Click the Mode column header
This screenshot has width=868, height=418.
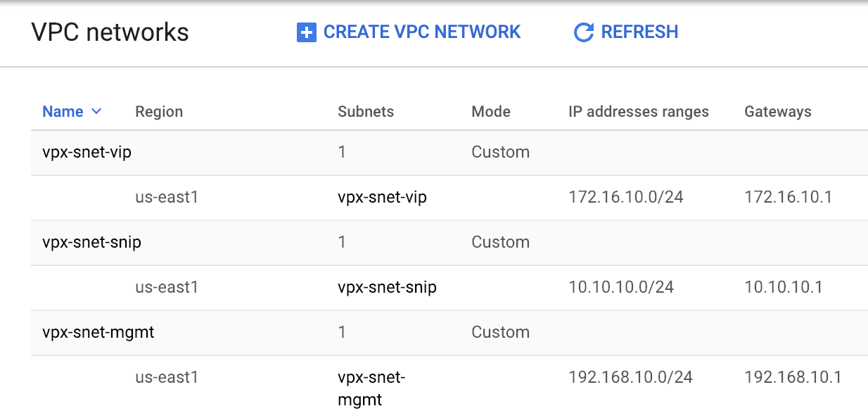(x=491, y=111)
